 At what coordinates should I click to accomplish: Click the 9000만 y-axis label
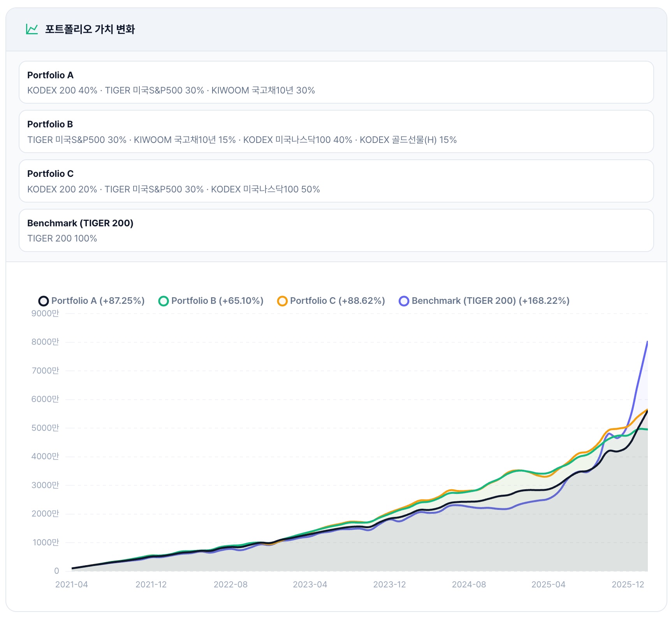(45, 314)
